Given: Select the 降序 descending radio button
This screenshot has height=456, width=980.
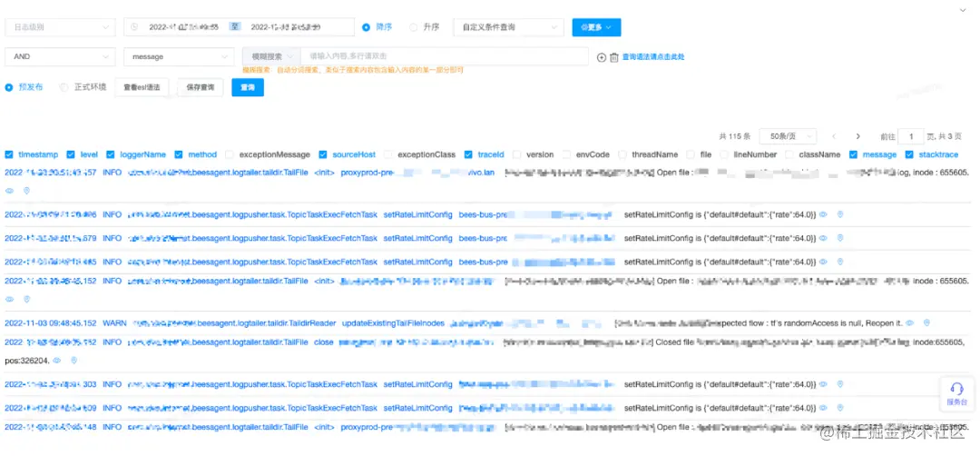Looking at the screenshot, I should [367, 27].
